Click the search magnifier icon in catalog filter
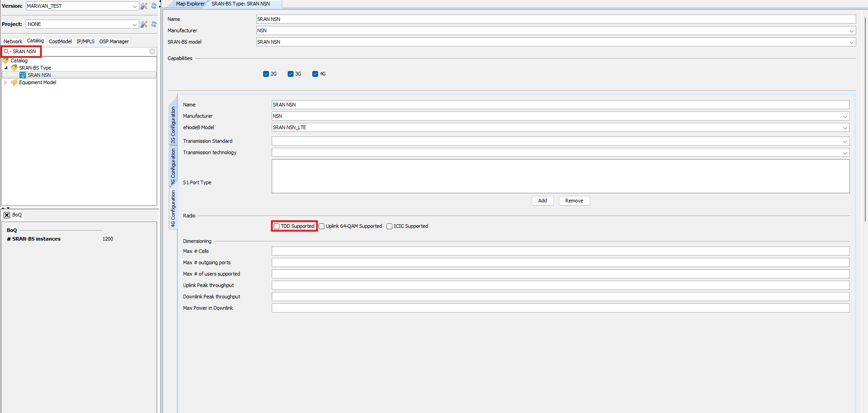Screen dimensions: 868x413 pos(6,51)
